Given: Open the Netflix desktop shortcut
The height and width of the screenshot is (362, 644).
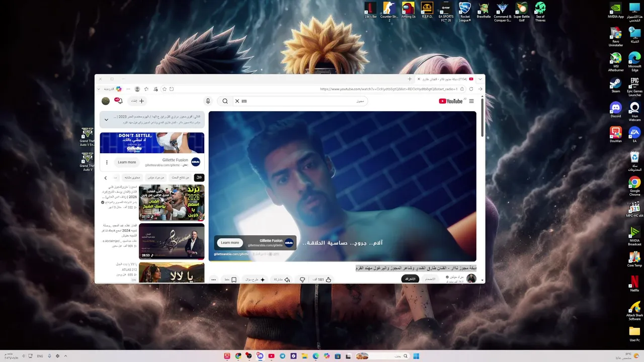Looking at the screenshot, I should pyautogui.click(x=634, y=284).
